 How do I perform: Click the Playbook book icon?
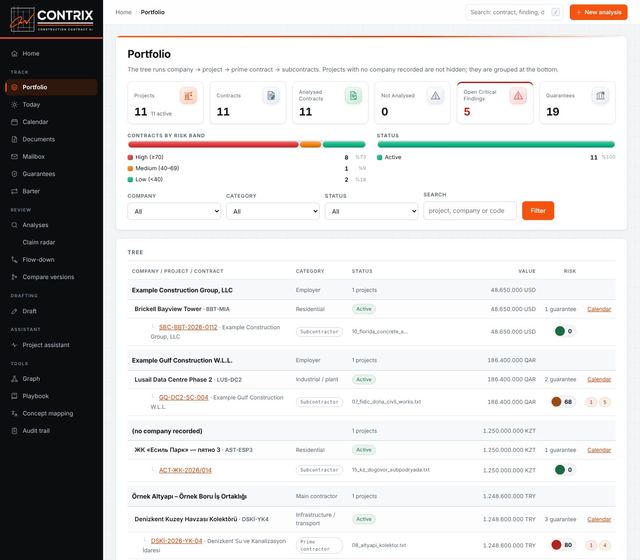(14, 396)
